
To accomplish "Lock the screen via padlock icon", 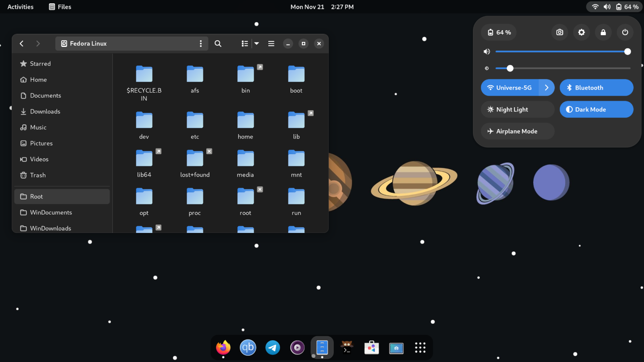I will [x=603, y=32].
